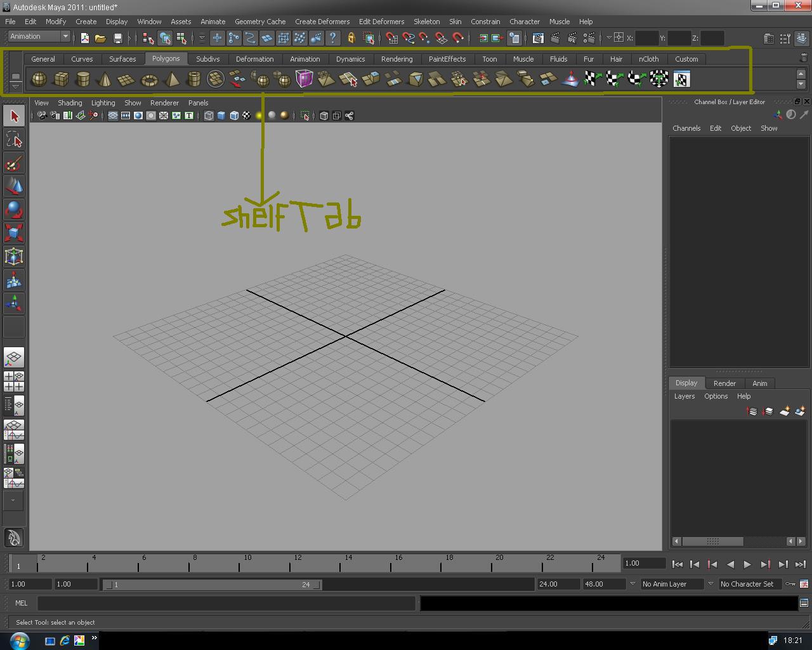812x650 pixels.
Task: Open the Animation menu set dropdown
Action: tap(38, 36)
